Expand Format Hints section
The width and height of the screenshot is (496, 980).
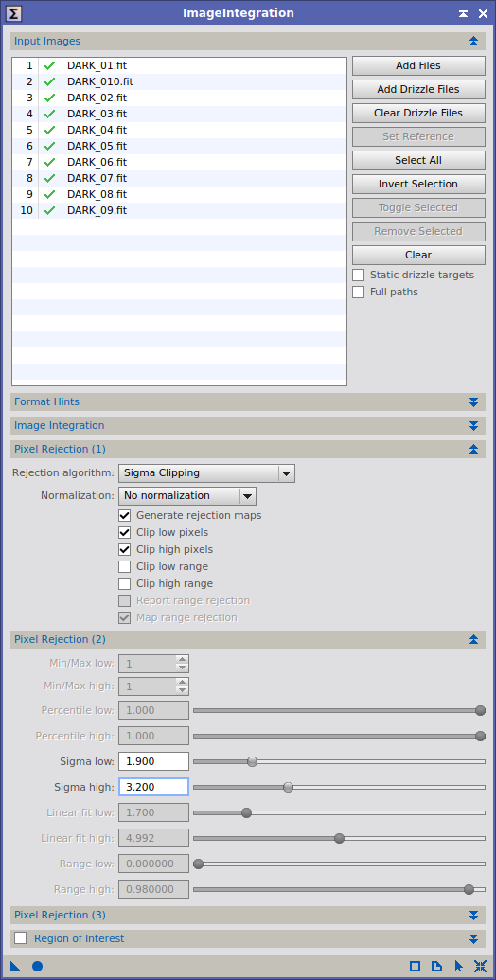pyautogui.click(x=248, y=401)
